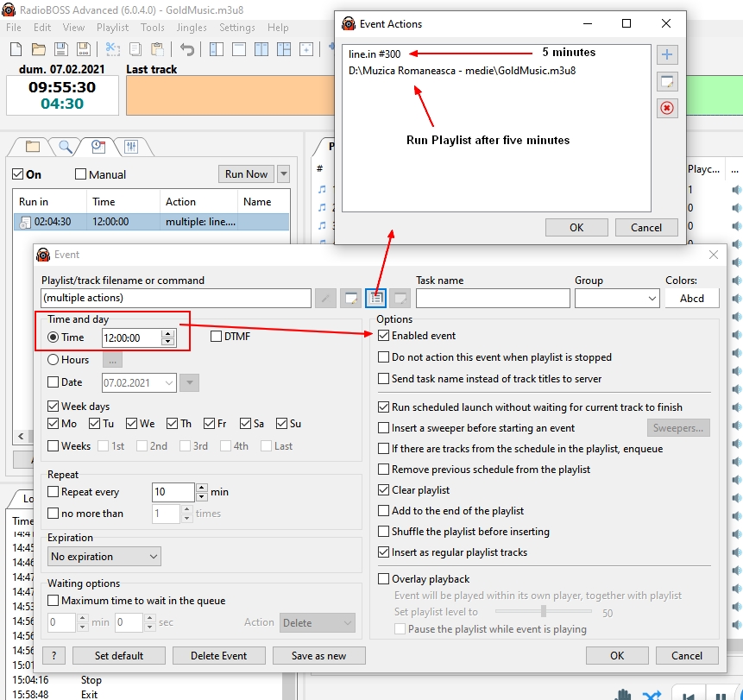Viewport: 743px width, 700px height.
Task: Open the waiting Action Delete dropdown
Action: (x=317, y=622)
